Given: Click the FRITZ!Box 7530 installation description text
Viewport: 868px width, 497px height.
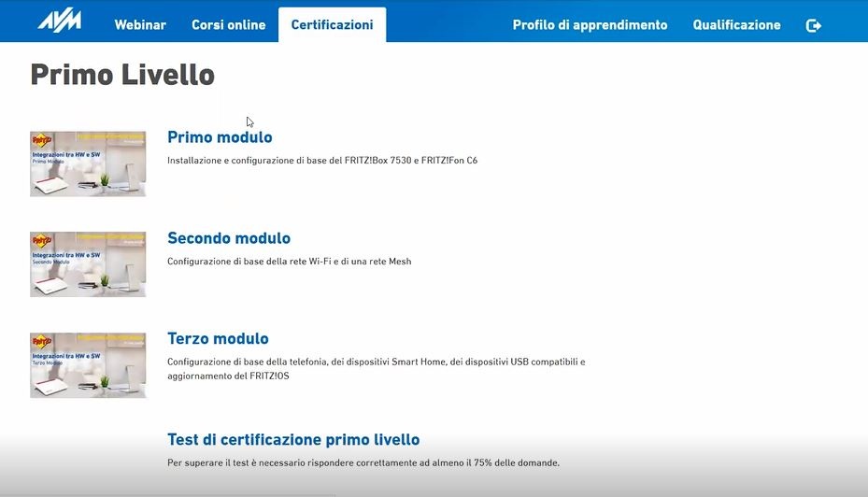Looking at the screenshot, I should (322, 161).
